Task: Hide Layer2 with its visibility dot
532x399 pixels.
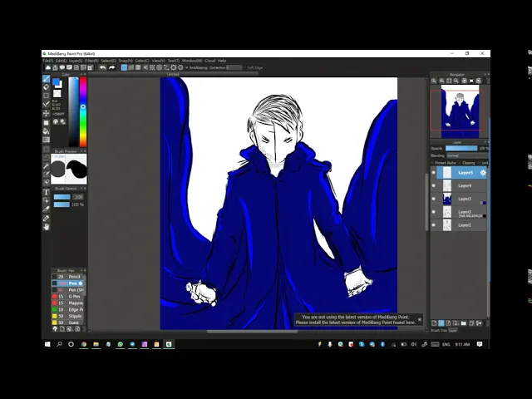Action: click(434, 212)
